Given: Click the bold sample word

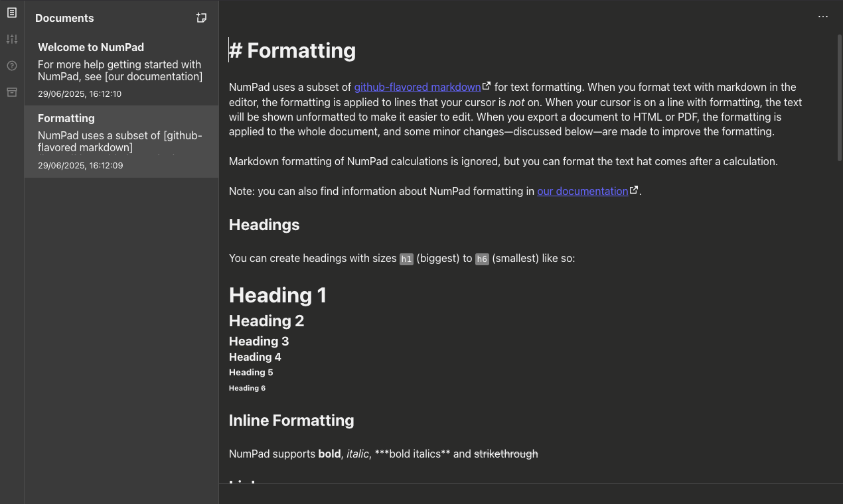Looking at the screenshot, I should (x=329, y=454).
